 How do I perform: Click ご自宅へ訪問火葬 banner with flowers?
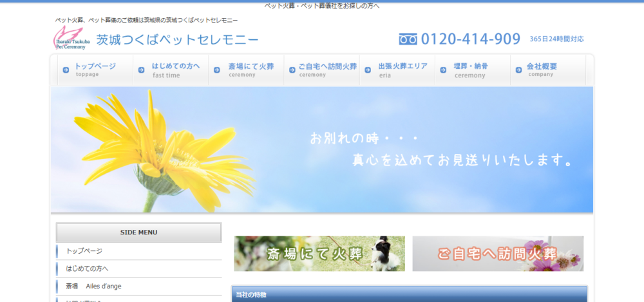[x=498, y=254]
